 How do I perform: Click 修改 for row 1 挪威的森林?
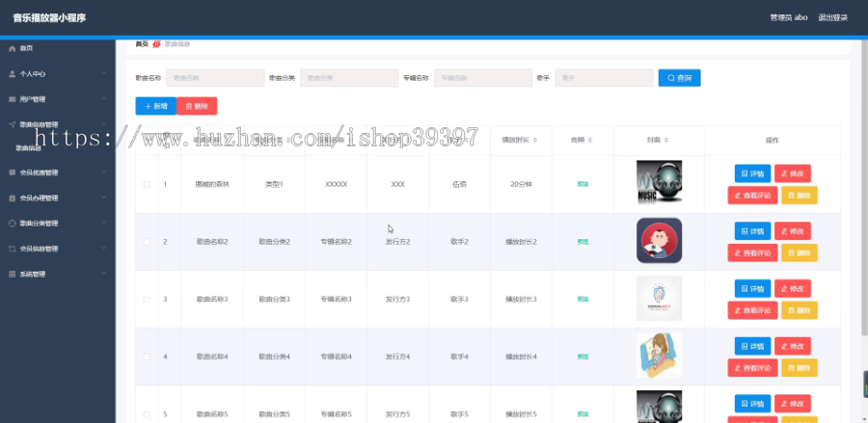(792, 173)
